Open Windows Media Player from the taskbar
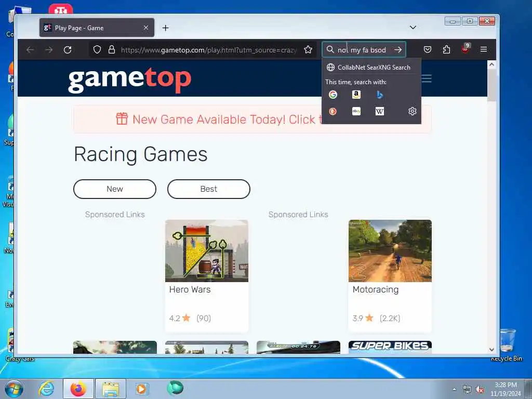The height and width of the screenshot is (399, 532). tap(141, 389)
